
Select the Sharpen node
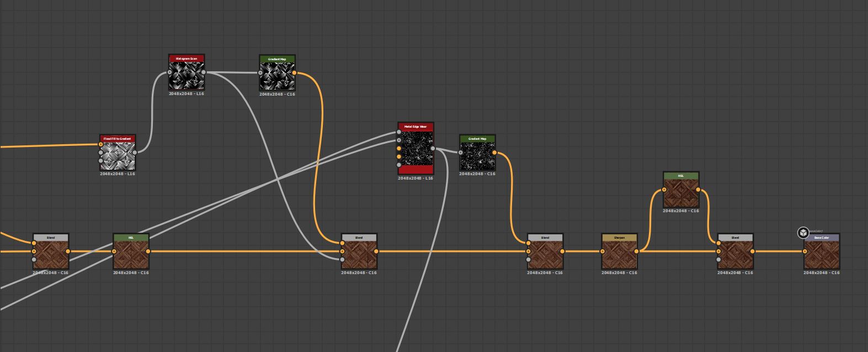coord(619,251)
